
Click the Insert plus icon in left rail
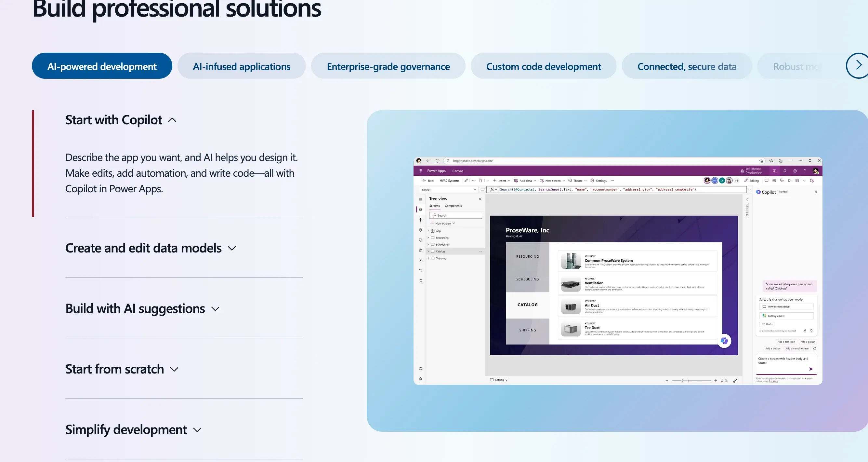point(420,220)
